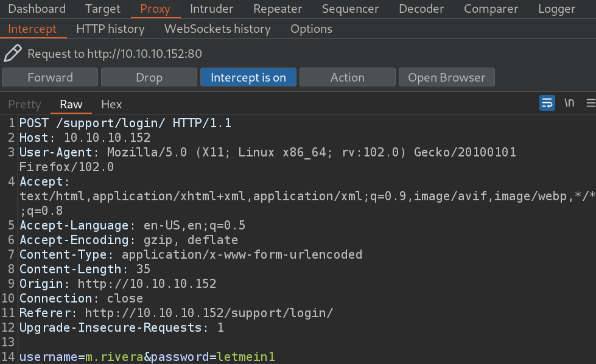Open the hamburger menu in the editor
596x364 pixels.
click(591, 103)
